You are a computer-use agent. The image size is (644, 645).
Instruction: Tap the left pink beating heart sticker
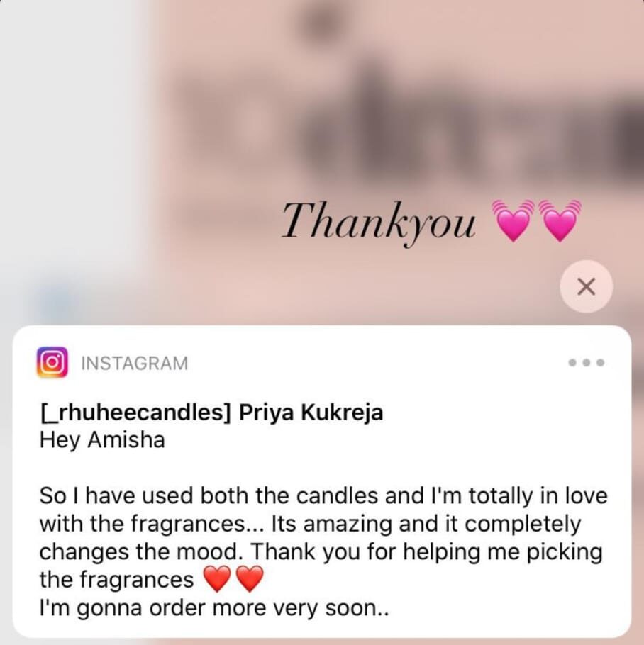coord(513,220)
